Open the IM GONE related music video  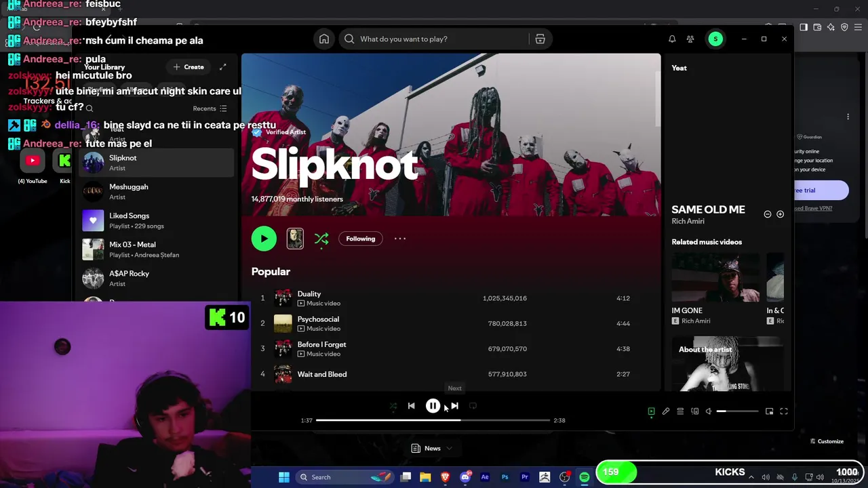(715, 289)
